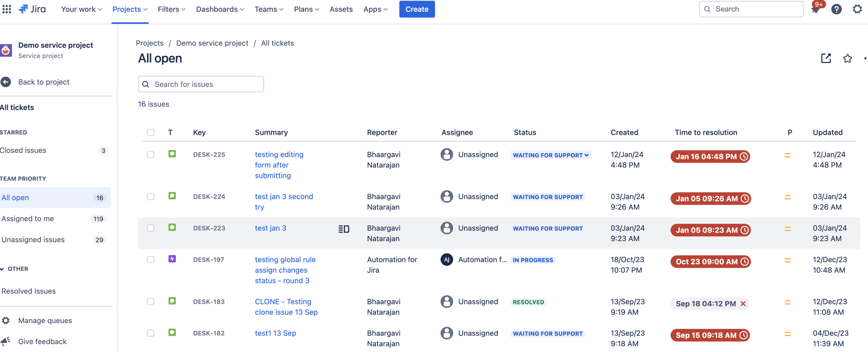Check the DESK-225 row checkbox
This screenshot has height=352, width=868.
point(151,154)
